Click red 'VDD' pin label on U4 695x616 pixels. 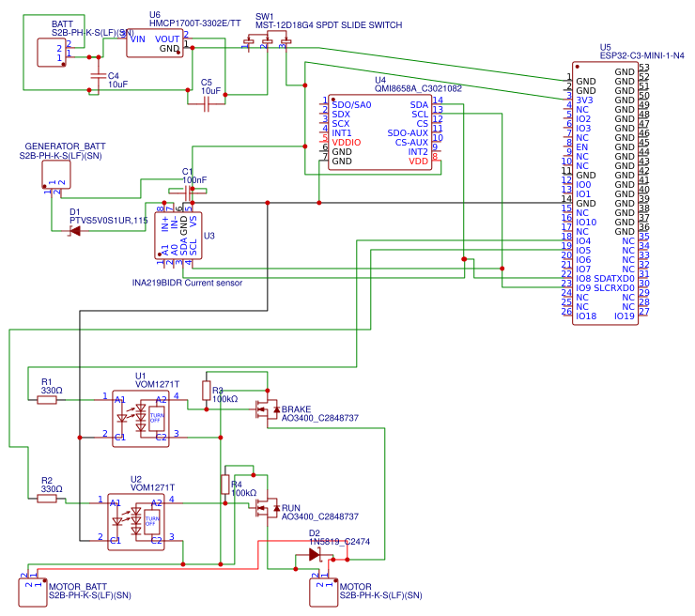pyautogui.click(x=419, y=161)
